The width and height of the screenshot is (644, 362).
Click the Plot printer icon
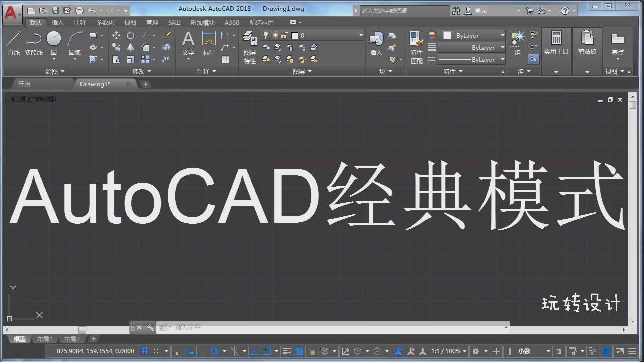click(79, 10)
